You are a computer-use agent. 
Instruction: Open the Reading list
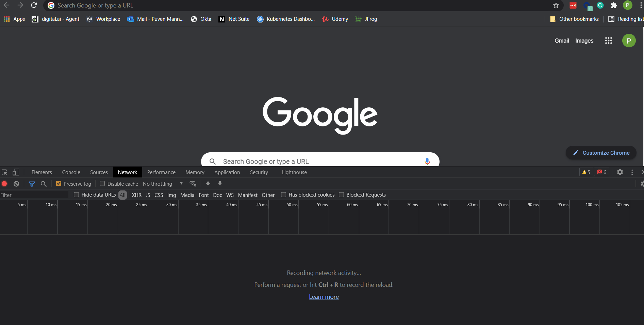[x=626, y=19]
